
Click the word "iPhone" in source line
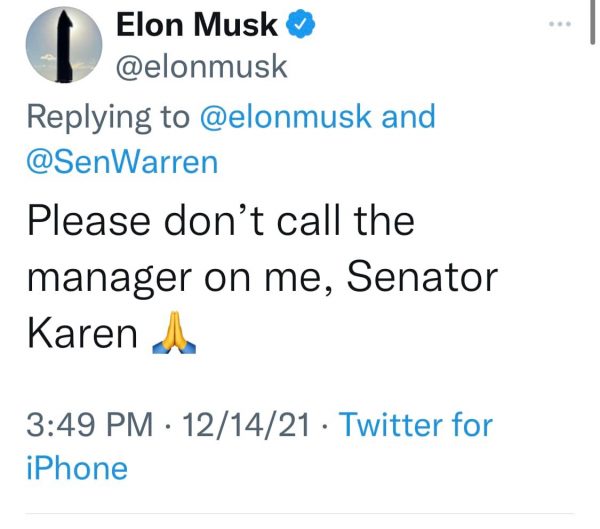(77, 468)
